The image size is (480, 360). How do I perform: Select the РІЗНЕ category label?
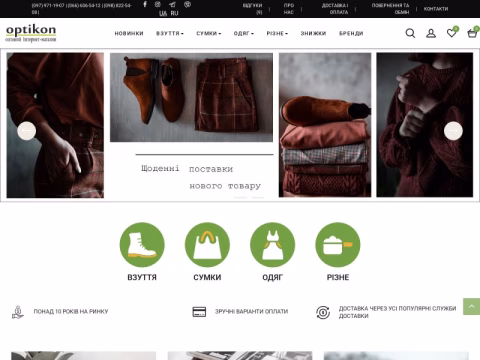(x=338, y=277)
